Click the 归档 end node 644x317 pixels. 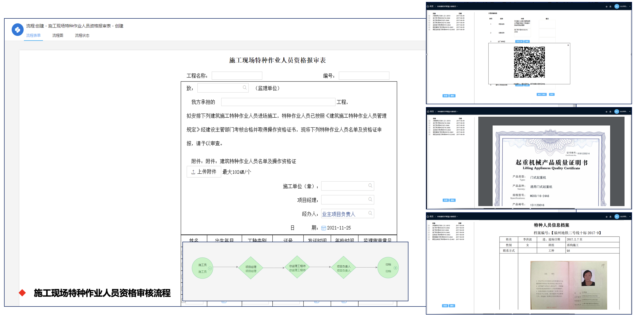coord(388,268)
